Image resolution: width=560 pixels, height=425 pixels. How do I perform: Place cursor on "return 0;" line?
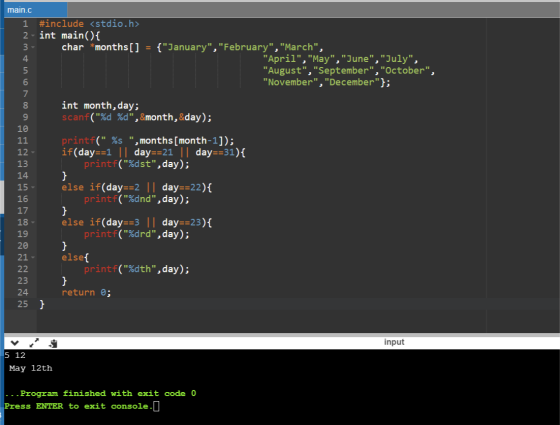[86, 292]
